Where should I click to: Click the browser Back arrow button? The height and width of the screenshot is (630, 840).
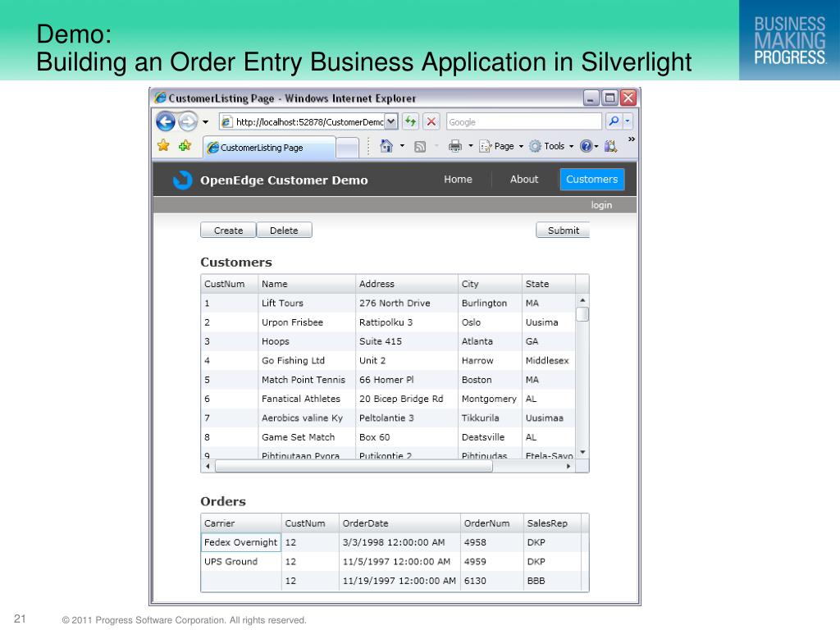tap(166, 121)
